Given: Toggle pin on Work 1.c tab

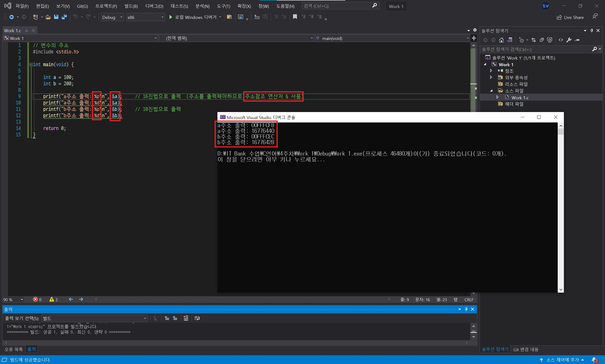Looking at the screenshot, I should pyautogui.click(x=26, y=31).
